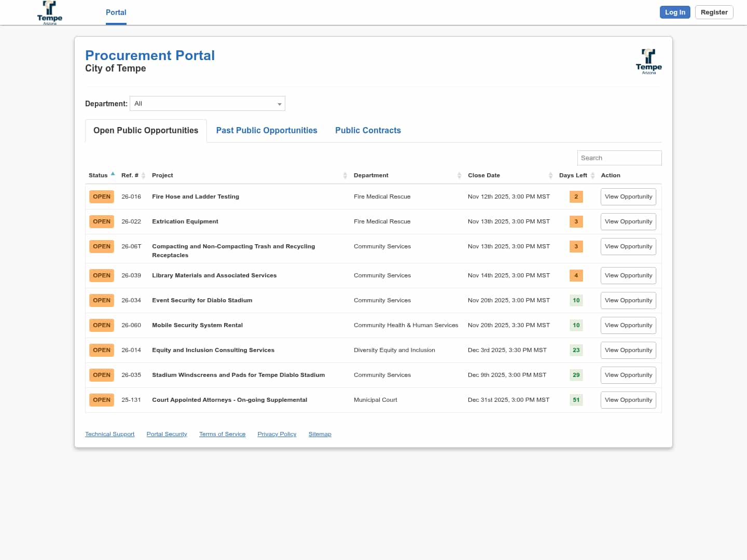The height and width of the screenshot is (560, 747).
Task: Open the Public Contracts tab
Action: click(368, 131)
